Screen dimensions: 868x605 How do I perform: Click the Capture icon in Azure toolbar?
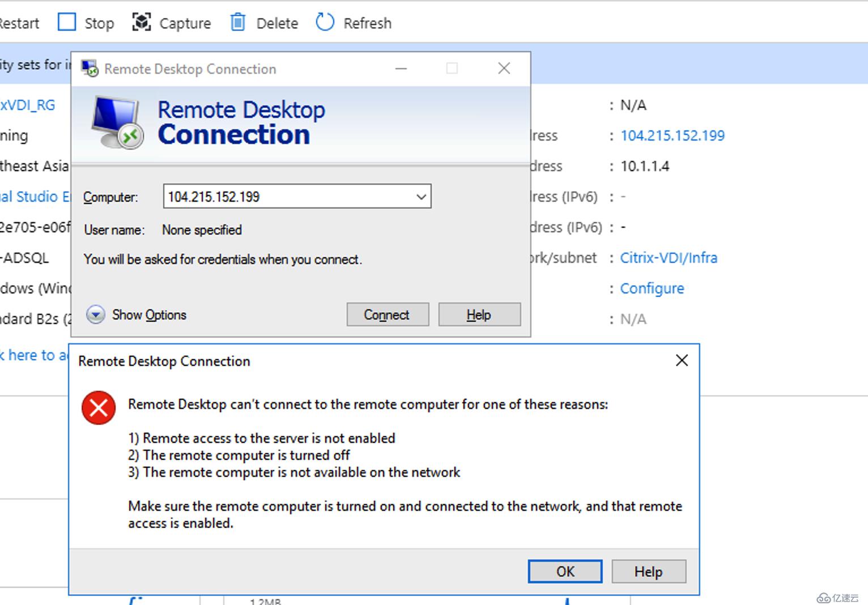point(142,22)
